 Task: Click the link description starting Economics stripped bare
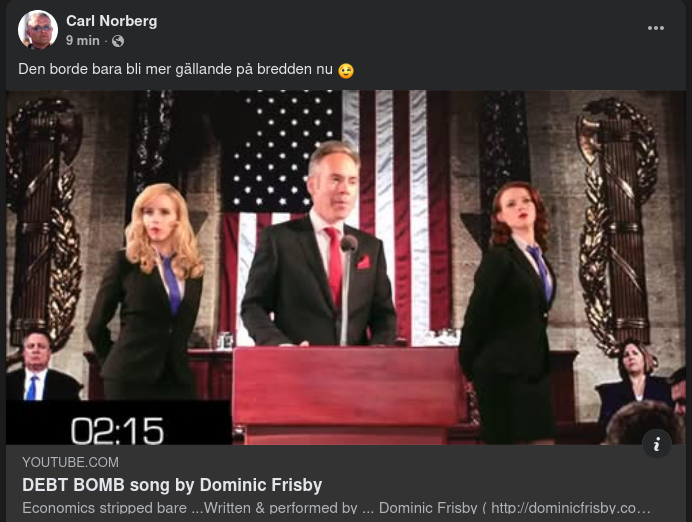336,508
